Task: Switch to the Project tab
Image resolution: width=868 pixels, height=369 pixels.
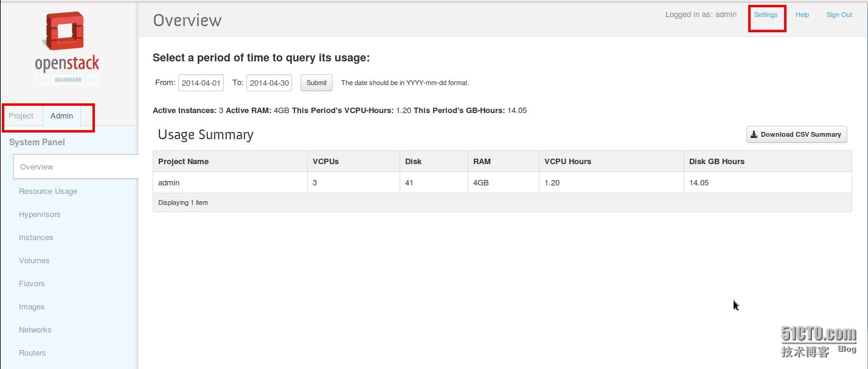Action: point(21,116)
